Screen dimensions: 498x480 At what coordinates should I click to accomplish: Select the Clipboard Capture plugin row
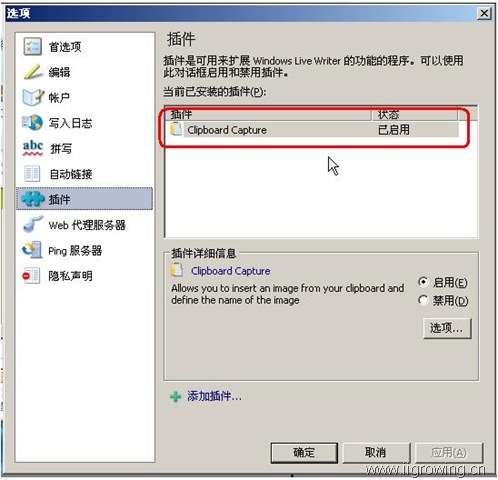click(313, 130)
